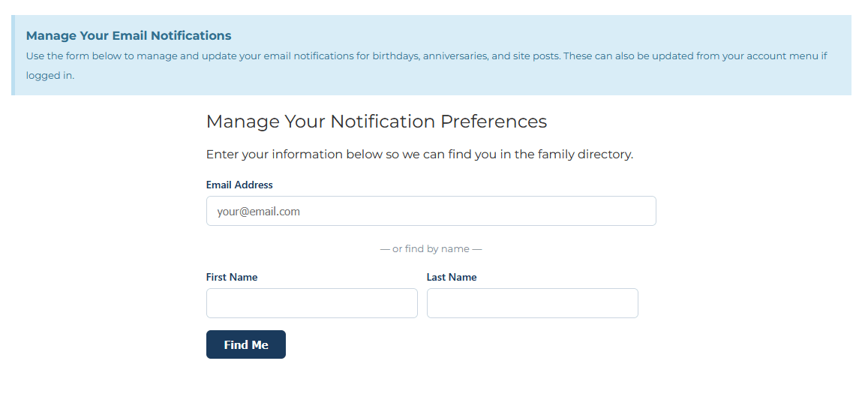Select the Last Name text box

click(532, 303)
